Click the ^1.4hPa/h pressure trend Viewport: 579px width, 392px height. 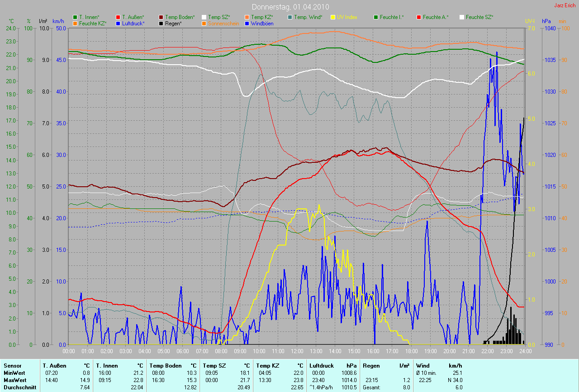(322, 387)
